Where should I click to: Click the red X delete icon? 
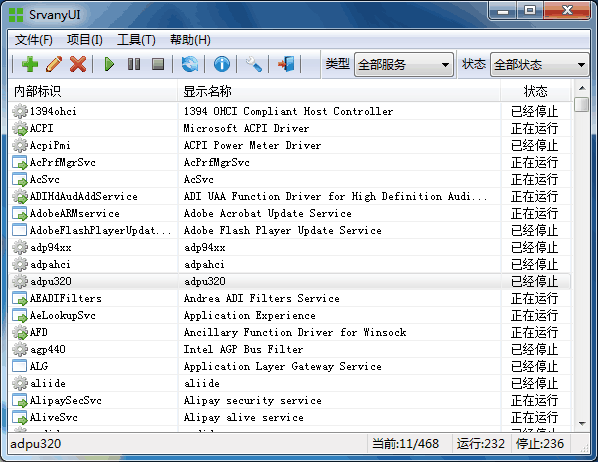click(x=78, y=64)
